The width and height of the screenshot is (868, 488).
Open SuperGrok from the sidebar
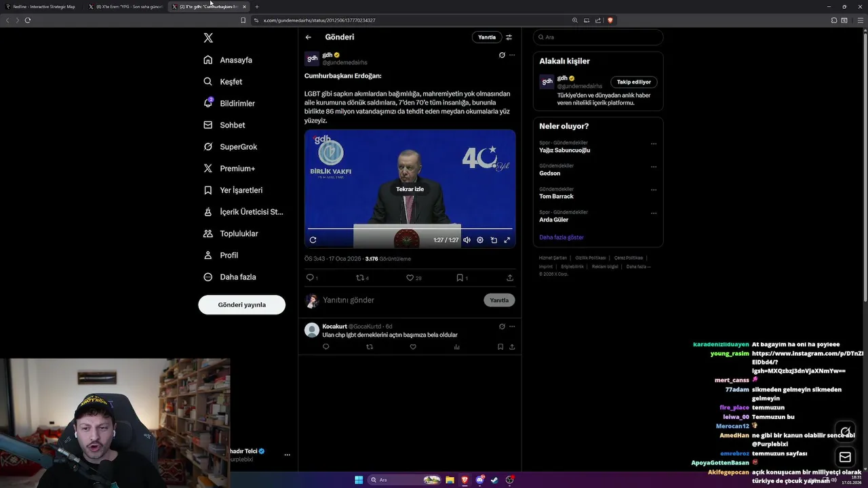(x=230, y=146)
